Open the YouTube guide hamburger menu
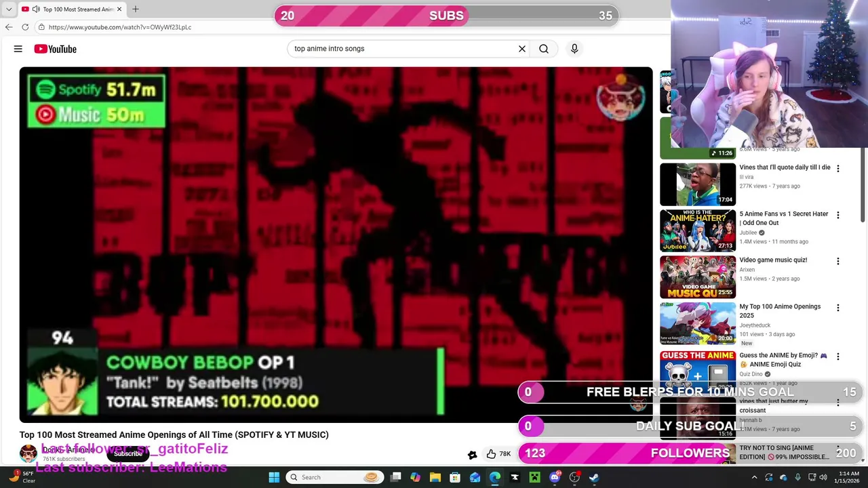The image size is (868, 488). click(18, 49)
